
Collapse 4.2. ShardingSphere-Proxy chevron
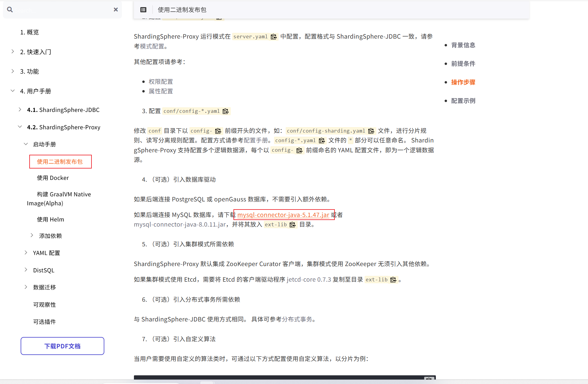point(20,127)
